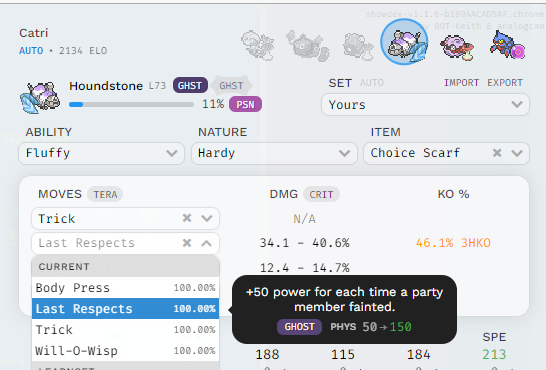Viewport: 546px width, 370px height.
Task: Click the player name Catri
Action: tap(34, 33)
